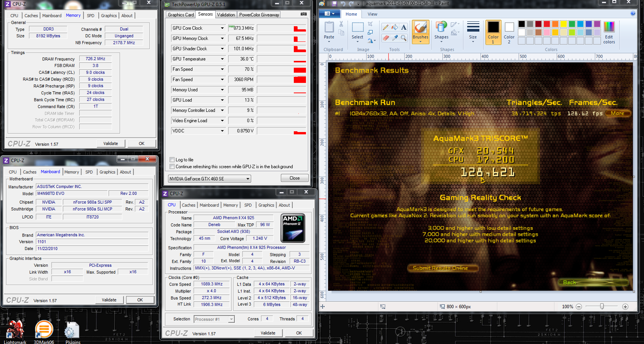The image size is (644, 344).
Task: Expand GPU Load sensor dropdown
Action: pyautogui.click(x=222, y=100)
